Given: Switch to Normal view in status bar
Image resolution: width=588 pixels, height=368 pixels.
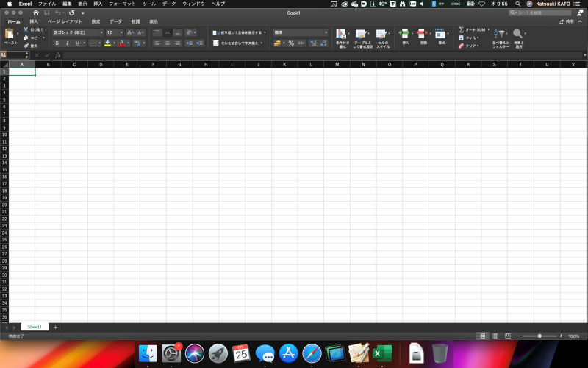Looking at the screenshot, I should click(483, 336).
